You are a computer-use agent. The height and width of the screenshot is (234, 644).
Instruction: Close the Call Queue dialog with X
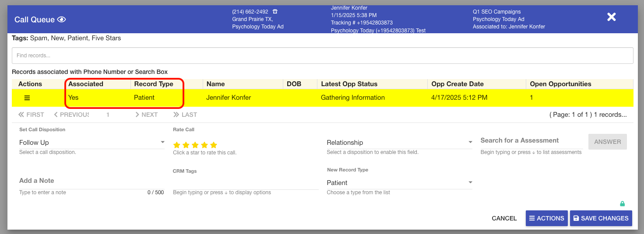(611, 17)
